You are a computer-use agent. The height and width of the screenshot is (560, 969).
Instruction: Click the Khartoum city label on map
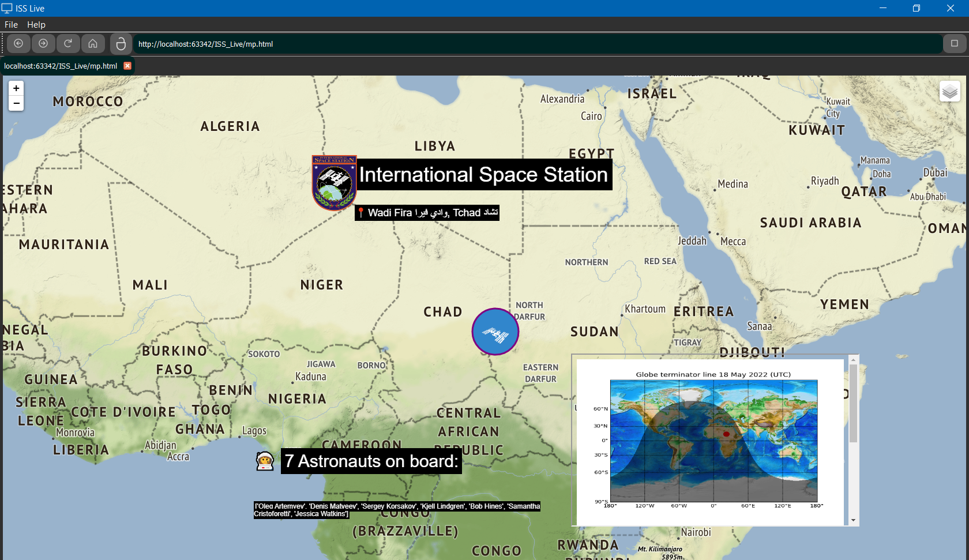[645, 309]
